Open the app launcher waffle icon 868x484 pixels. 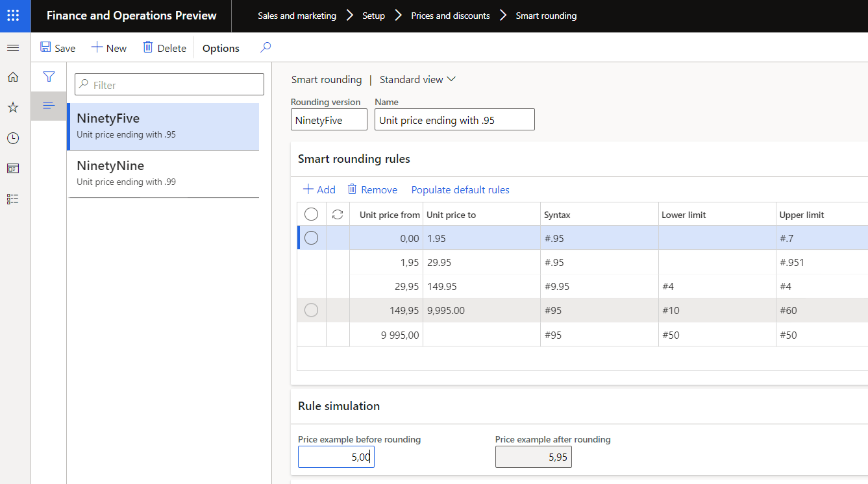[x=13, y=16]
